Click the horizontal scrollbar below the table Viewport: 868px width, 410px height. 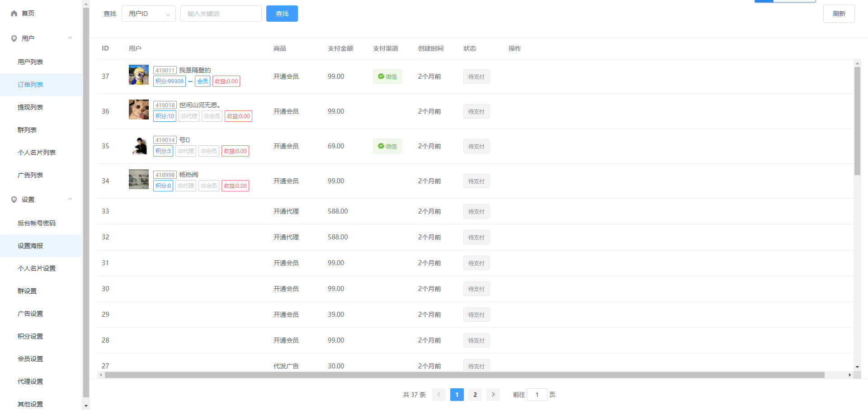(464, 375)
